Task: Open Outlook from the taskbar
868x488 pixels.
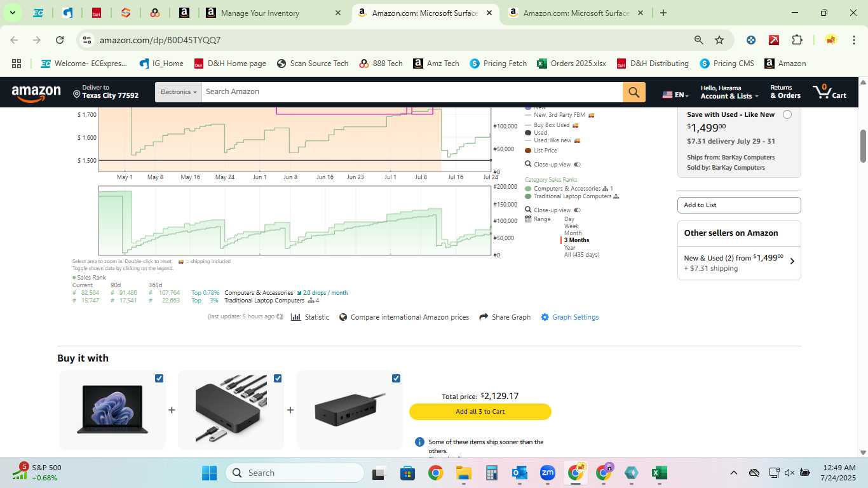Action: 519,473
